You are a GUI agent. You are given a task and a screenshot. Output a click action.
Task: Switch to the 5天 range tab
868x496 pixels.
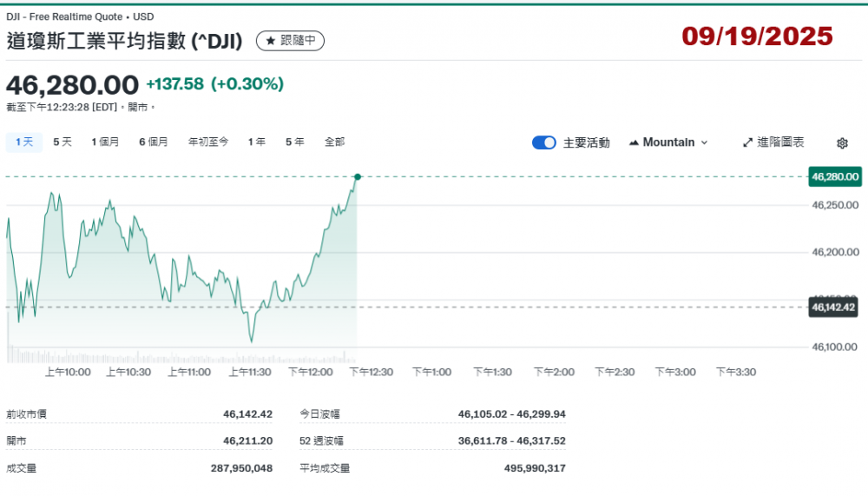click(x=62, y=142)
